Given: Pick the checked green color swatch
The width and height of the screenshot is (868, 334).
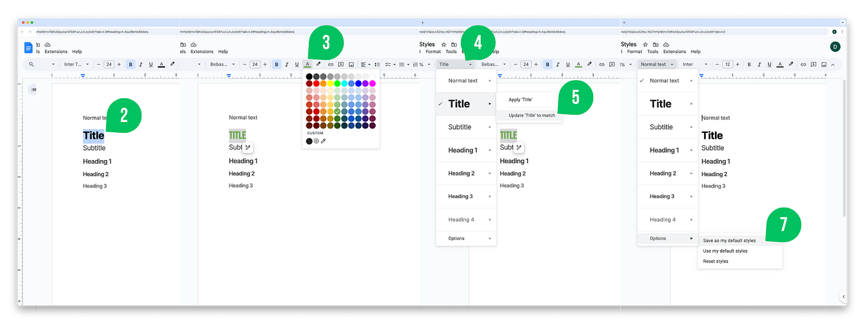Looking at the screenshot, I should click(337, 111).
